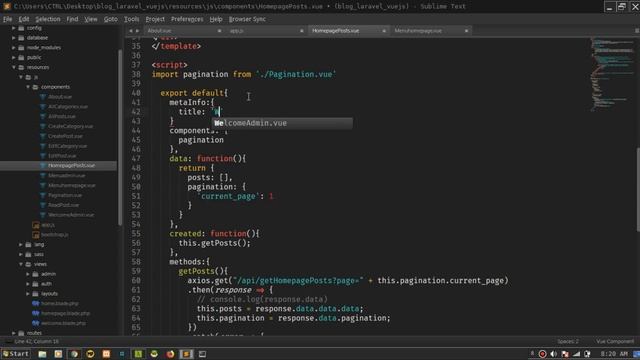This screenshot has height=360, width=640.
Task: Open CreatePost.vue in the sidebar
Action: (x=65, y=136)
